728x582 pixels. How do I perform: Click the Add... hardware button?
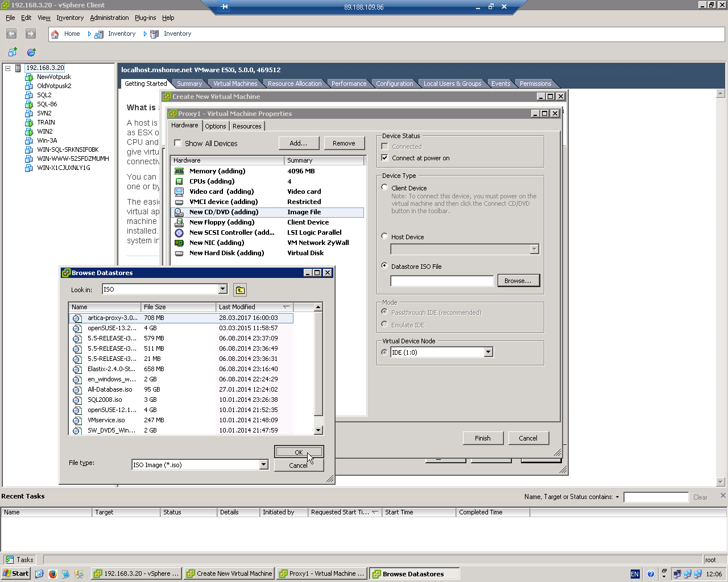299,143
